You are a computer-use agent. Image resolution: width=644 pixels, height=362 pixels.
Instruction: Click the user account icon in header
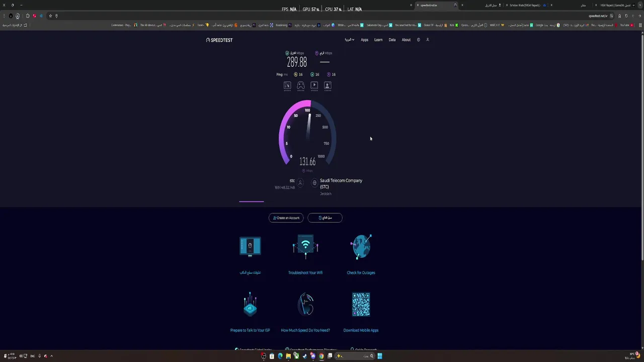click(428, 40)
